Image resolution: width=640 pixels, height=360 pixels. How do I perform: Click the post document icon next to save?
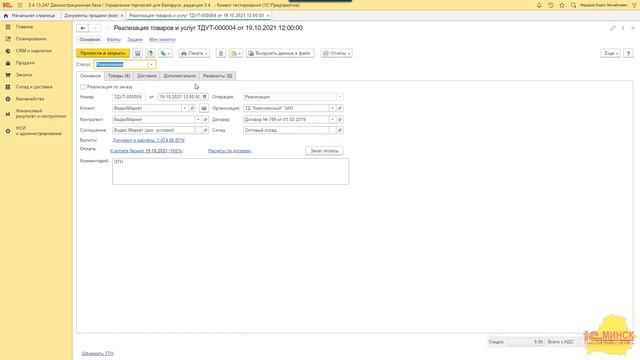(150, 53)
